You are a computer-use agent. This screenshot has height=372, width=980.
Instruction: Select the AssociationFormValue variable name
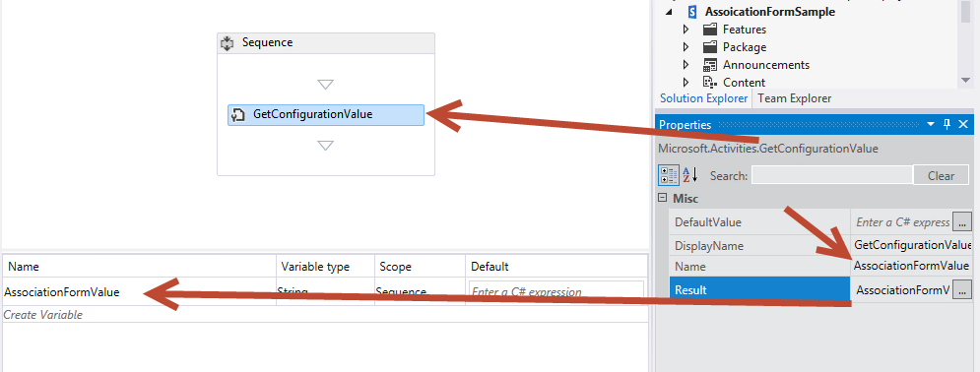click(62, 291)
